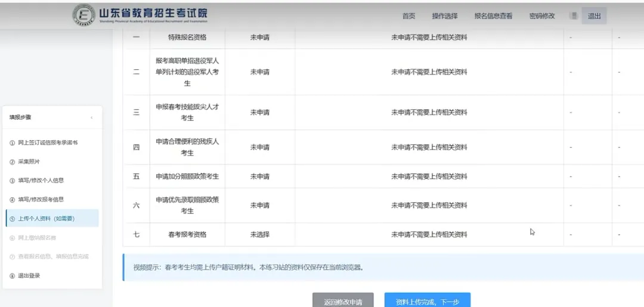Click 未申请不需要上传相关资料 in 春考报考资格 row
Image resolution: width=644 pixels, height=307 pixels.
point(429,235)
